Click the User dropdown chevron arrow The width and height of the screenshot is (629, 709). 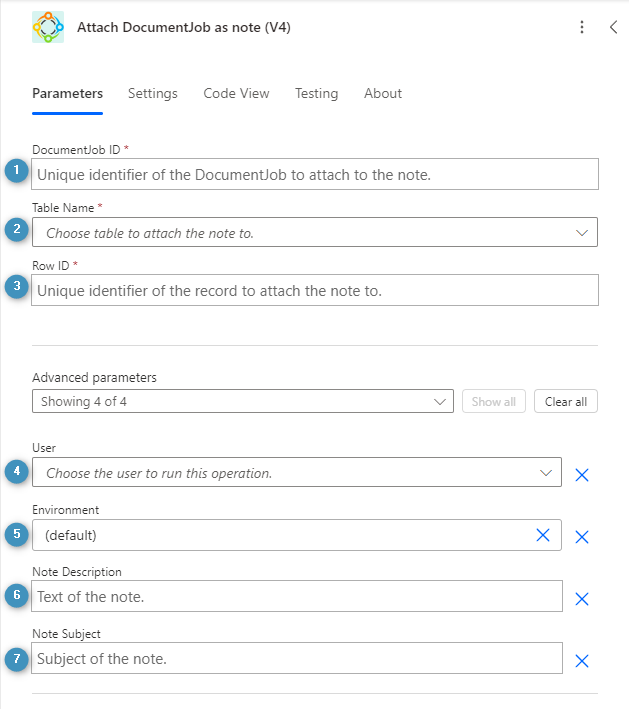pos(546,473)
